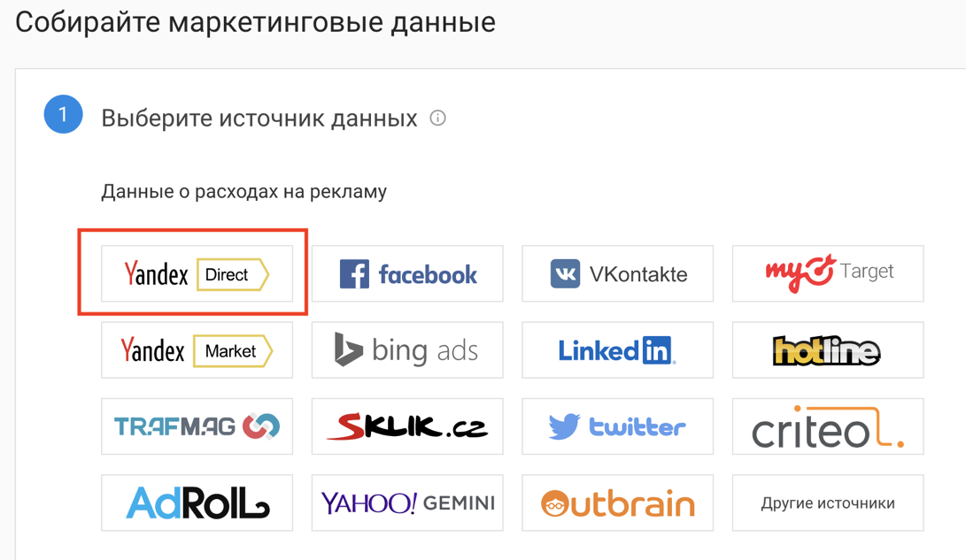Open the Другие источники option
This screenshot has height=560, width=966.
click(x=828, y=502)
